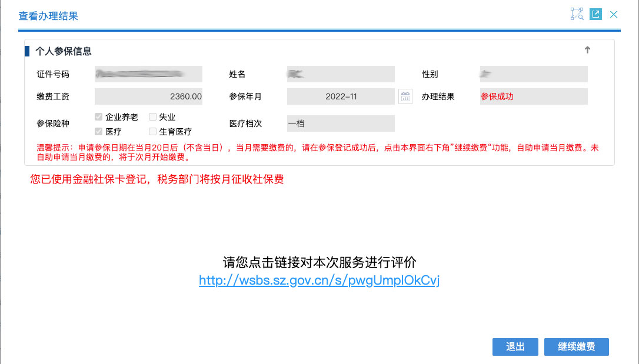Toggle the 失业 insurance checkbox
The width and height of the screenshot is (639, 364).
(152, 116)
